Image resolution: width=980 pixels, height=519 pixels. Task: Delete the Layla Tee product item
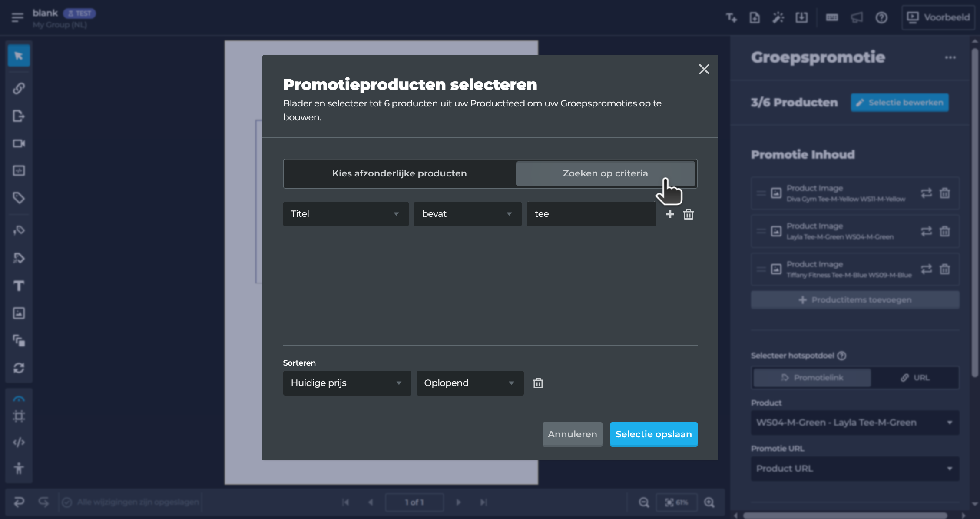(945, 231)
